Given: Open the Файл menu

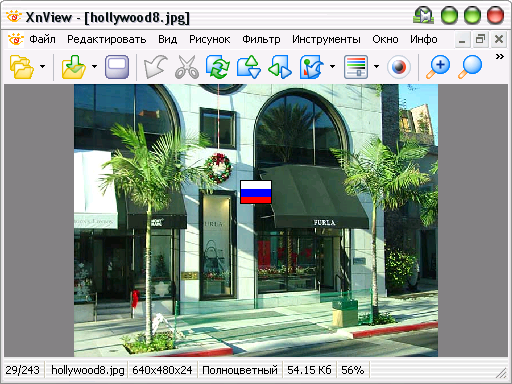Looking at the screenshot, I should click(42, 39).
